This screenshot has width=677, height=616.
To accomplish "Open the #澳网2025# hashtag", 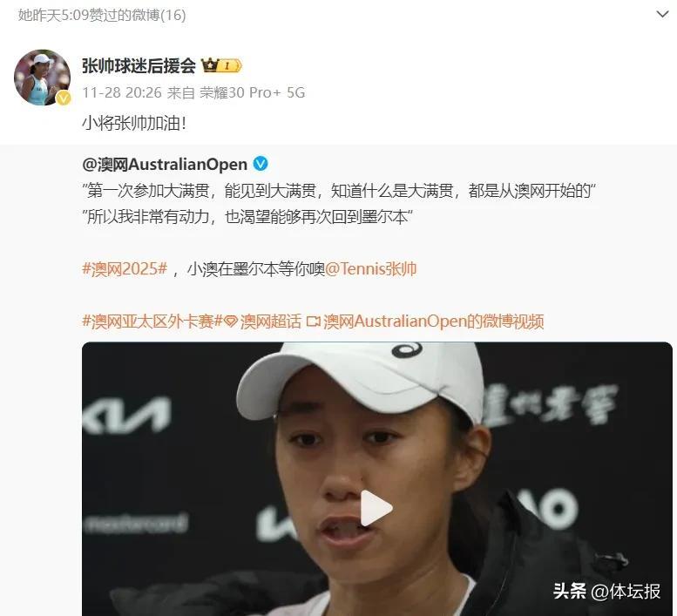I will click(125, 269).
